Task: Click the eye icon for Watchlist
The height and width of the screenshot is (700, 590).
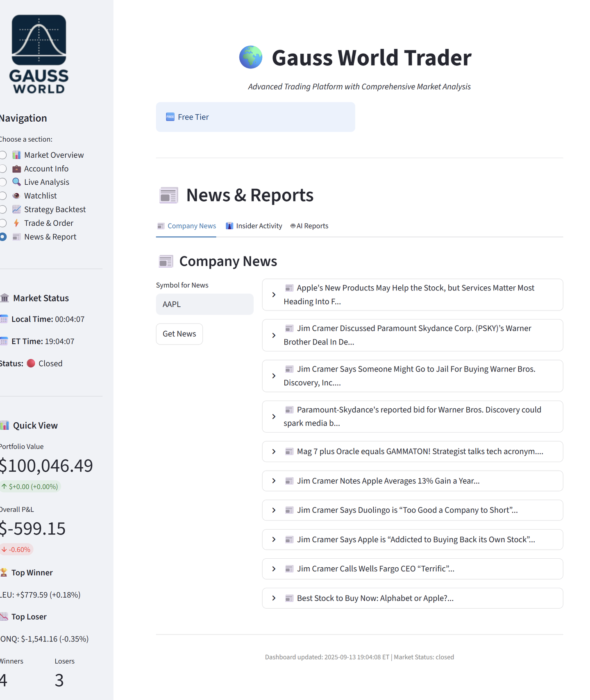Action: (x=16, y=196)
